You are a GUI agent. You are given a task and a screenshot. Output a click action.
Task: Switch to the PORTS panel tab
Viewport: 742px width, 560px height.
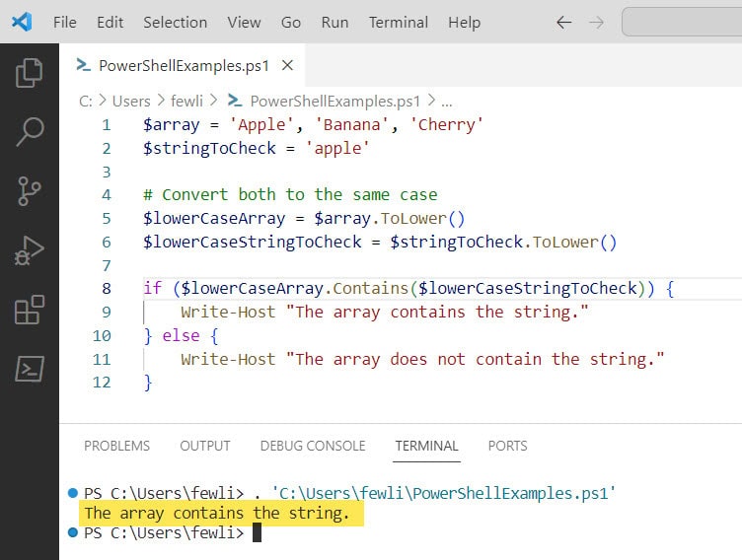(508, 446)
